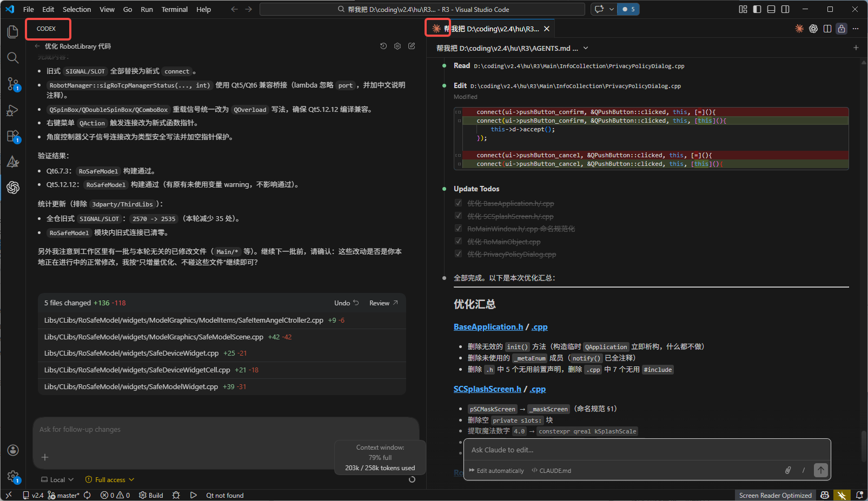Start a new Claude conversation with plus

click(856, 48)
